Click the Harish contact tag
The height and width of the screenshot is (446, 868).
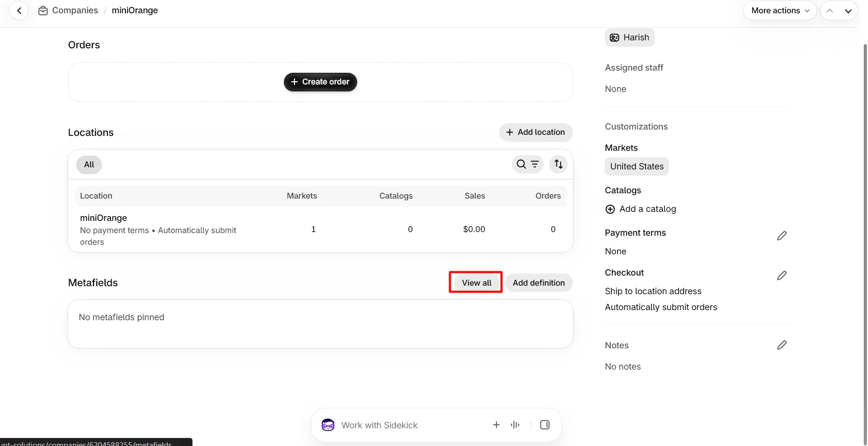click(x=630, y=38)
